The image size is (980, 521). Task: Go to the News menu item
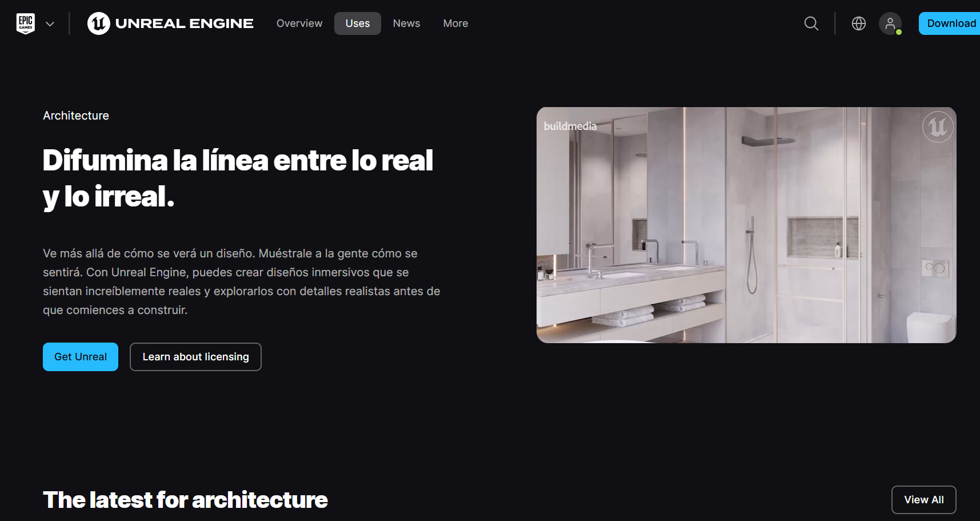click(406, 23)
